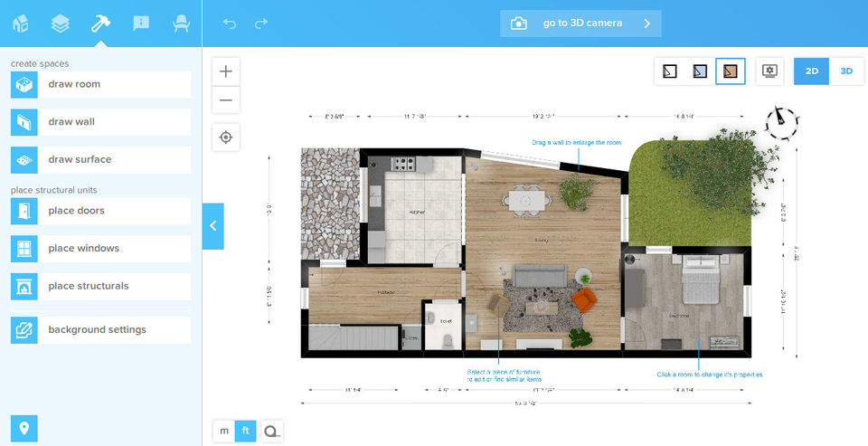Open the furniture armchair tab
This screenshot has height=446, width=868.
(x=181, y=24)
